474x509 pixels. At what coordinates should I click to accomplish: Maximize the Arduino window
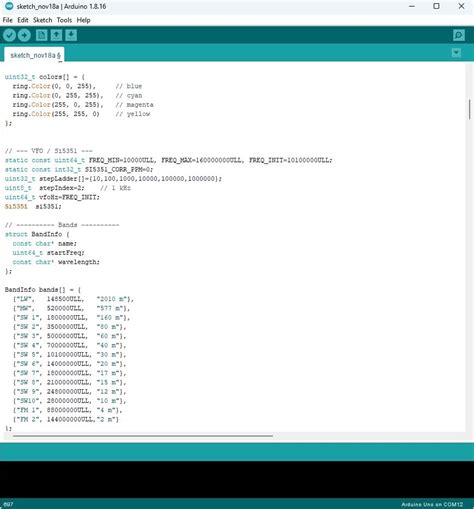(436, 6)
